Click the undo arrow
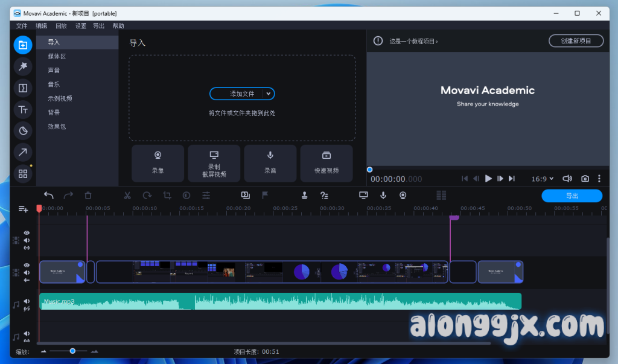The height and width of the screenshot is (364, 618). tap(49, 196)
